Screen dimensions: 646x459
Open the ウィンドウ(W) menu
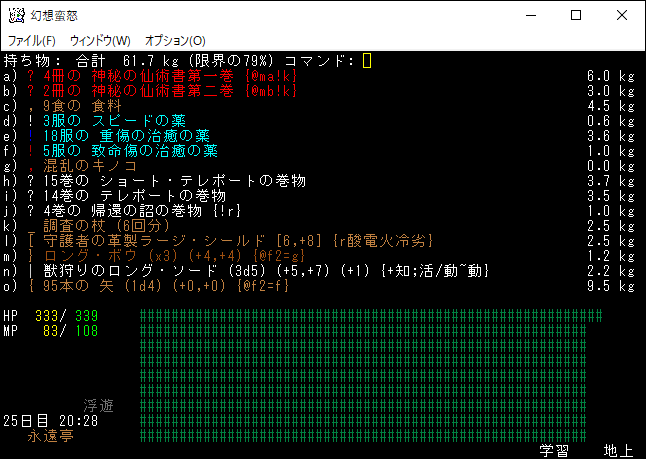coord(100,41)
